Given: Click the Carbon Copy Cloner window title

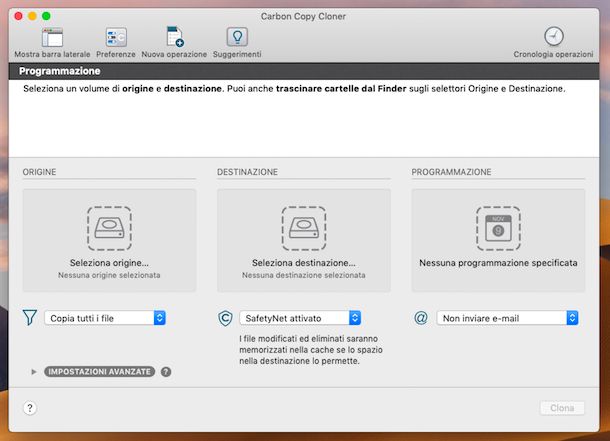Looking at the screenshot, I should [x=303, y=16].
